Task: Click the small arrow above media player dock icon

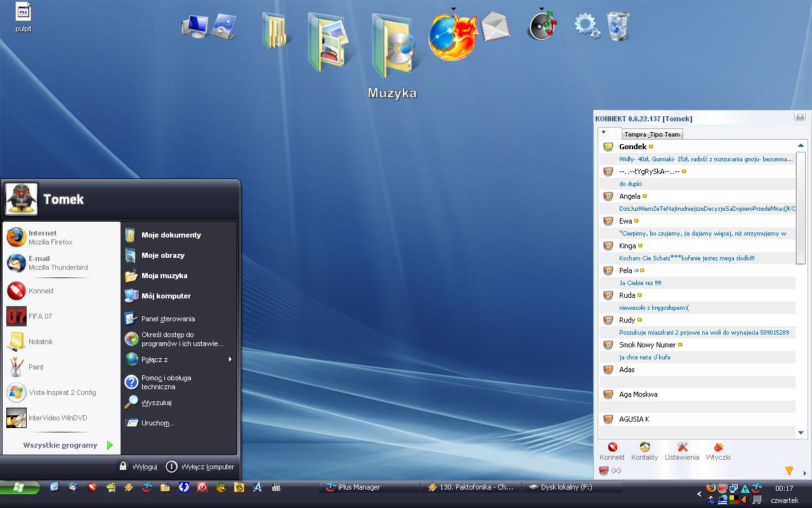Action: pos(542,9)
